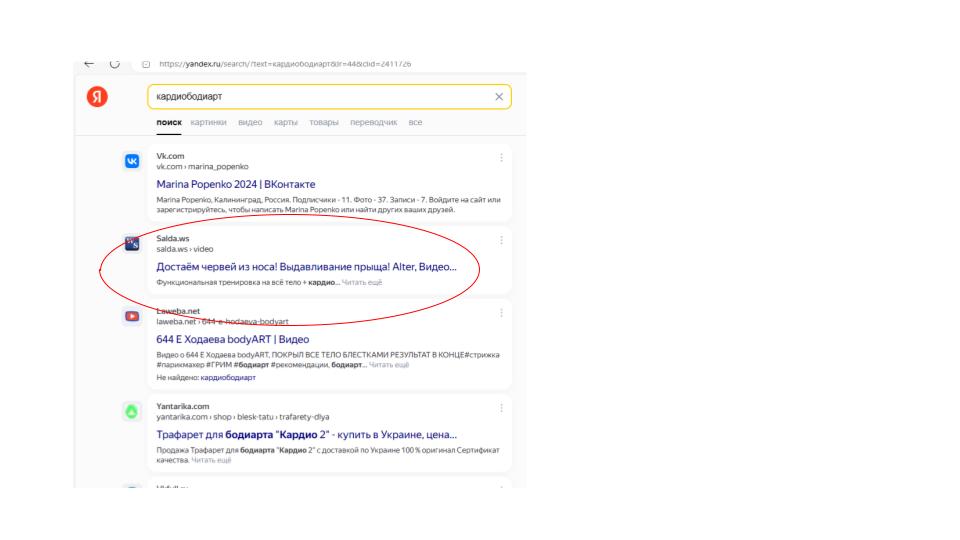
Task: Open Marina Popenko 2024 ВКонтакте link
Action: pos(236,184)
